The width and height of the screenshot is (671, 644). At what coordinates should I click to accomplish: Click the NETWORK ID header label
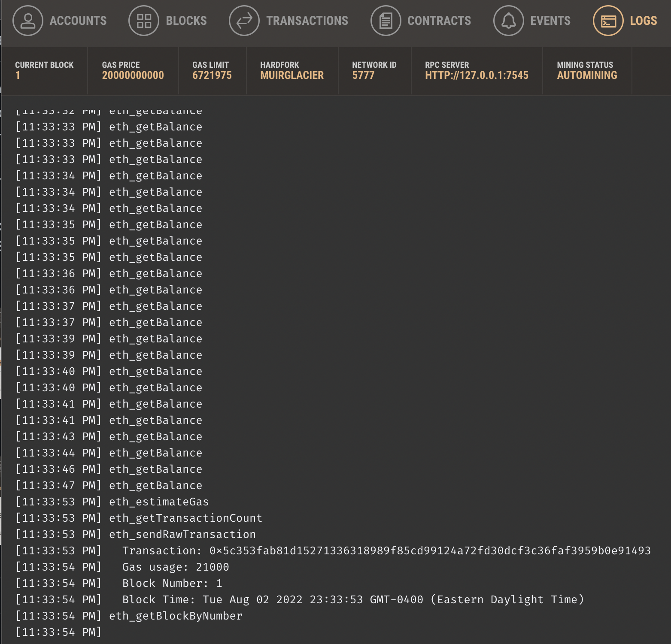coord(374,65)
